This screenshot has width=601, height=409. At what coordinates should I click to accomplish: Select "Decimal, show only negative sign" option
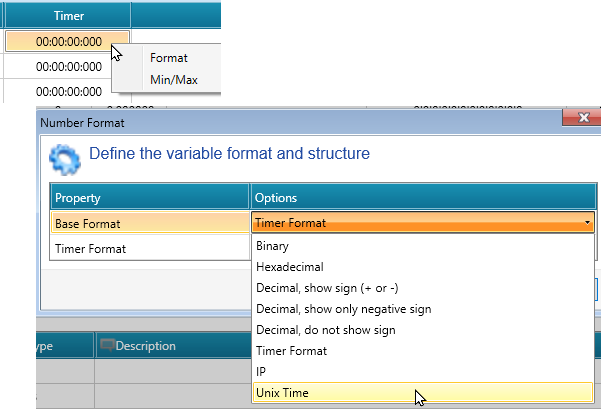pyautogui.click(x=343, y=309)
